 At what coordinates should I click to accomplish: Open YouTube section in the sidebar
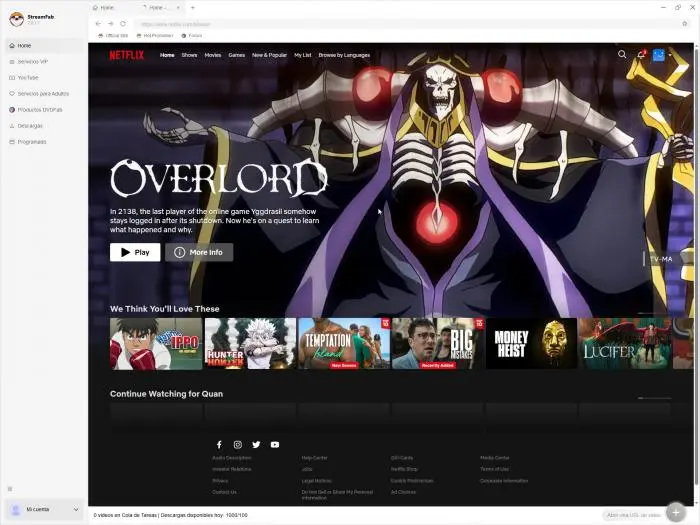pyautogui.click(x=45, y=78)
